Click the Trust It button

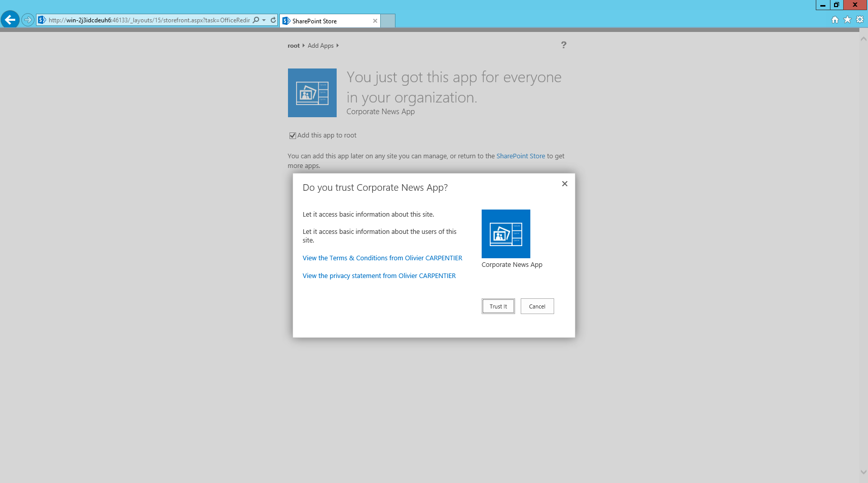pyautogui.click(x=498, y=306)
